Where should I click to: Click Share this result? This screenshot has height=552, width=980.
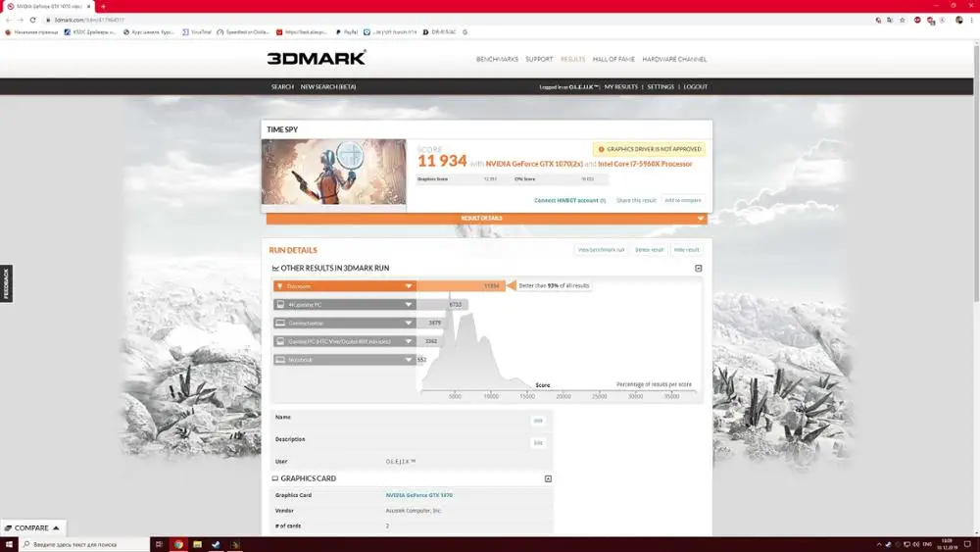tap(636, 201)
